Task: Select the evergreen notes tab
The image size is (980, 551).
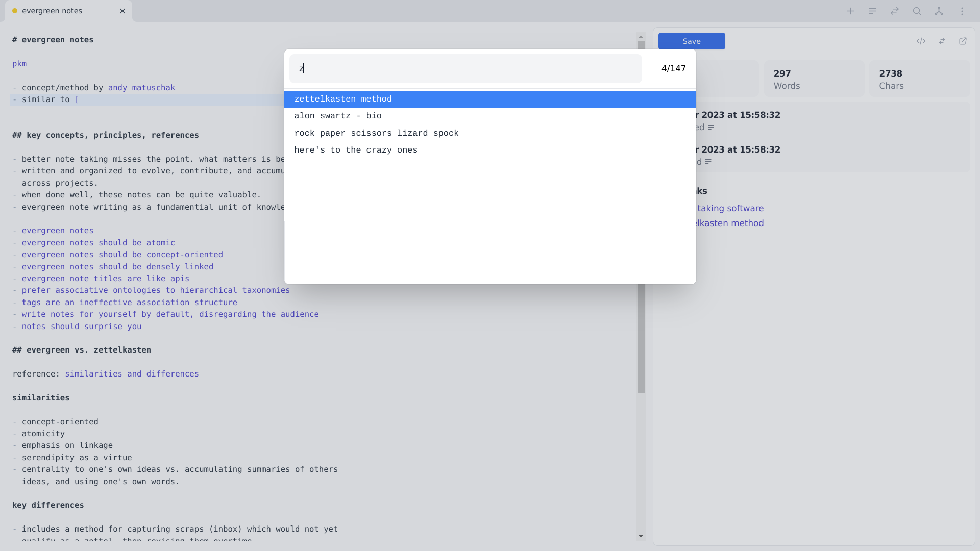Action: (x=52, y=11)
